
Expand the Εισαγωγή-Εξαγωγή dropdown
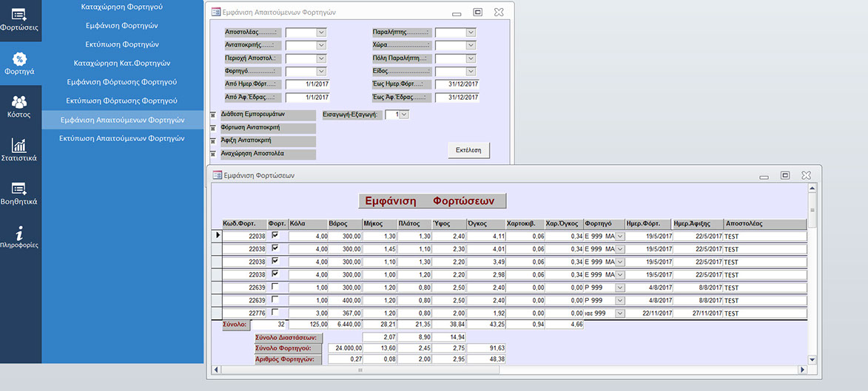pos(403,115)
